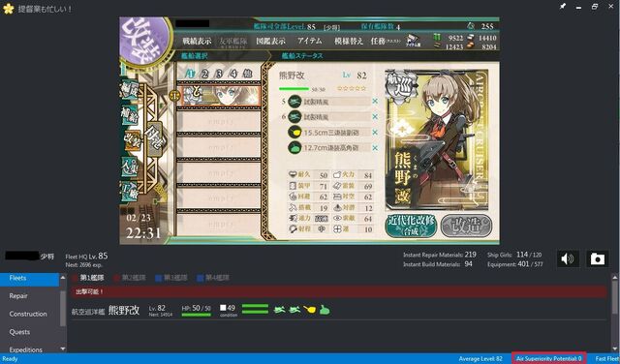
Task: Select the 熊野改 ship slot thumbnail
Action: coord(220,96)
